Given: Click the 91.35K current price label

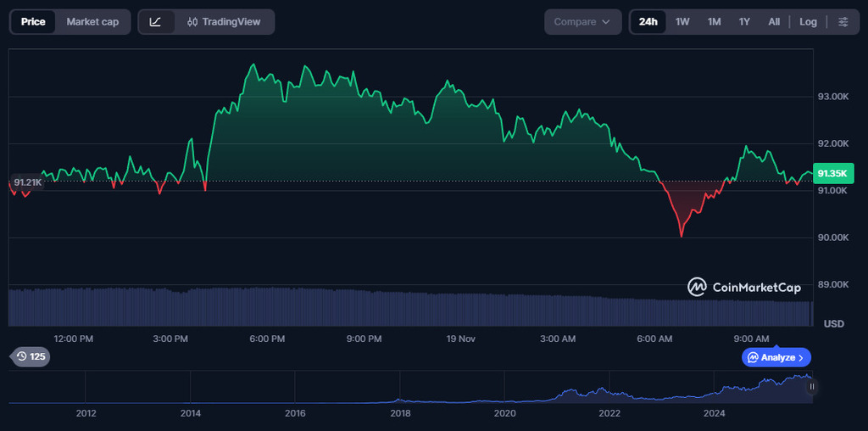Looking at the screenshot, I should [x=832, y=173].
